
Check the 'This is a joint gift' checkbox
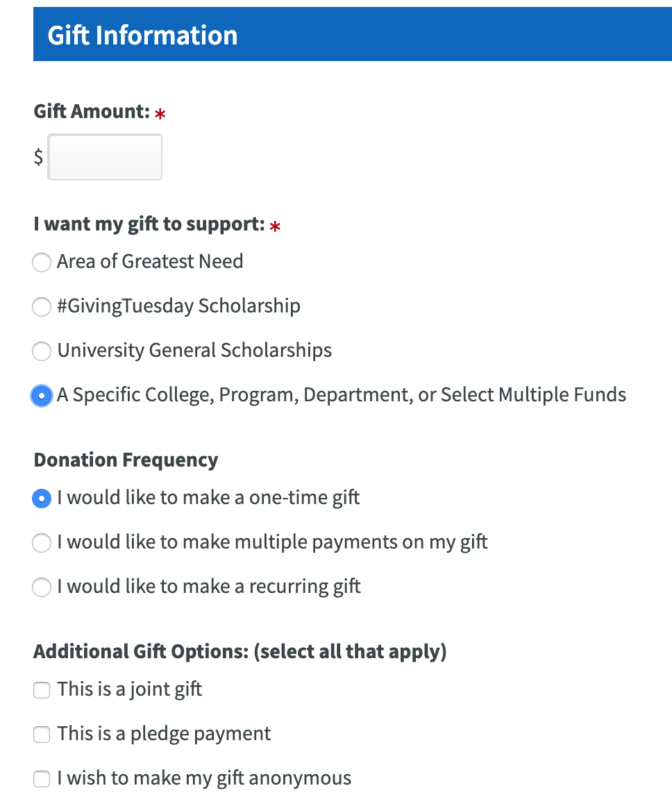42,690
